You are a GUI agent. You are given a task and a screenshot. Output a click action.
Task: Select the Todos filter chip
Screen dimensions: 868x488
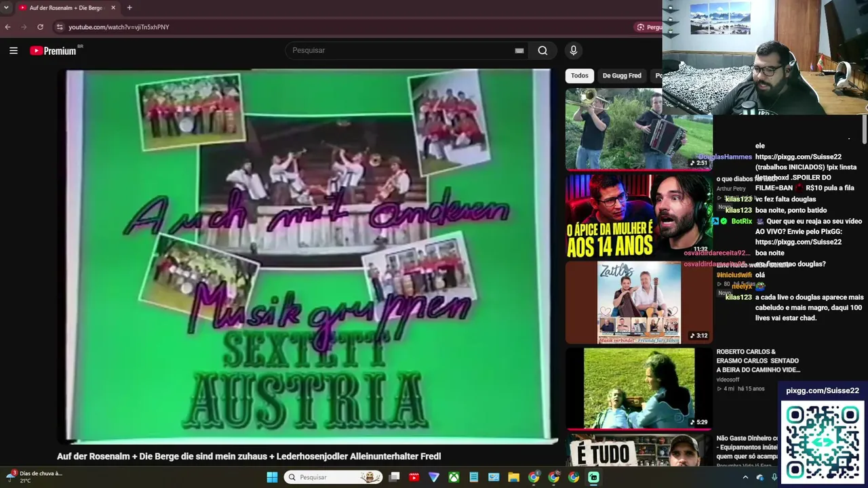tap(579, 76)
